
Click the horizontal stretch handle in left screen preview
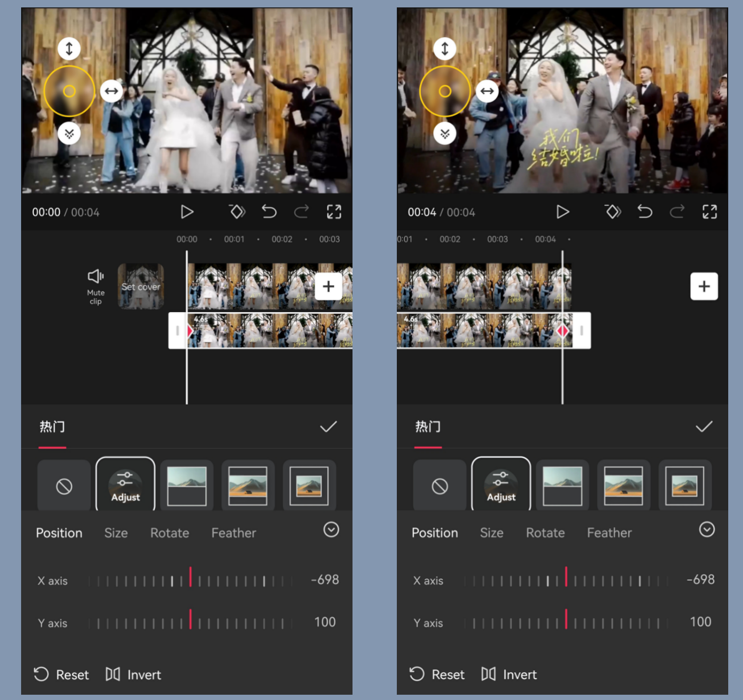[111, 91]
